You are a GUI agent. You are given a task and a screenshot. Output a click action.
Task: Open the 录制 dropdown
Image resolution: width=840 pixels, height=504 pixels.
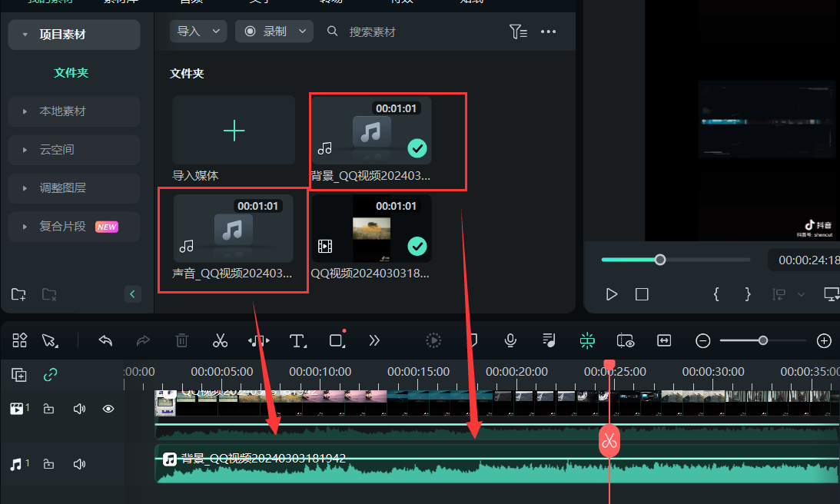[274, 31]
